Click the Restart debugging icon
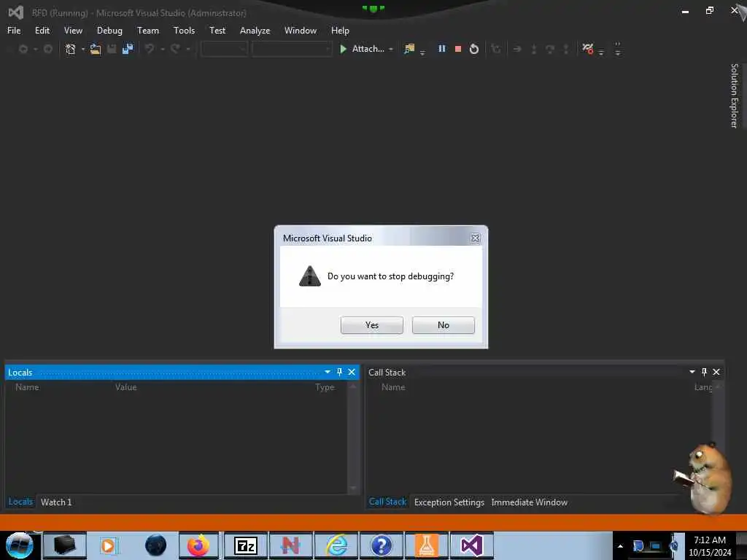 pos(474,49)
